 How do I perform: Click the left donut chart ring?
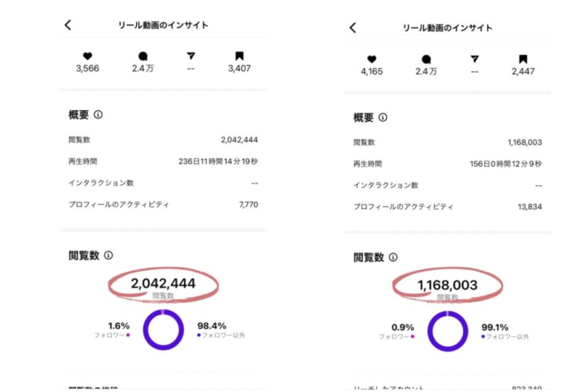coord(147,330)
